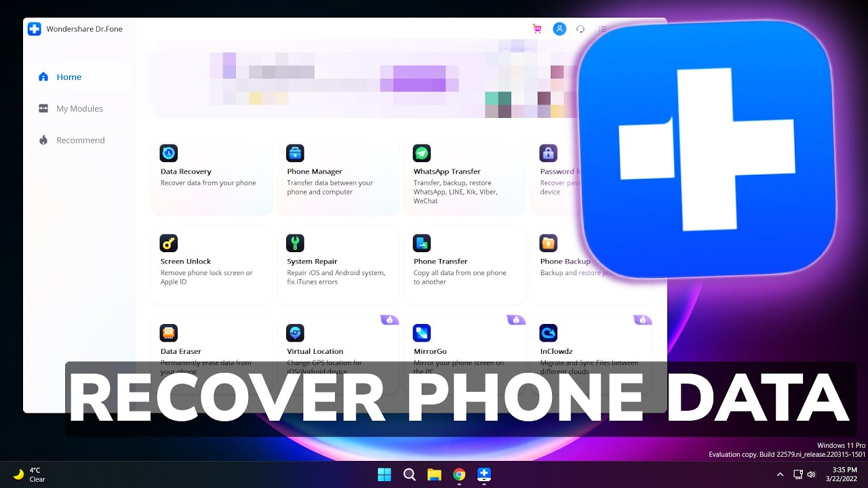Open taskbar Search magnifier
This screenshot has height=488, width=868.
[x=410, y=474]
